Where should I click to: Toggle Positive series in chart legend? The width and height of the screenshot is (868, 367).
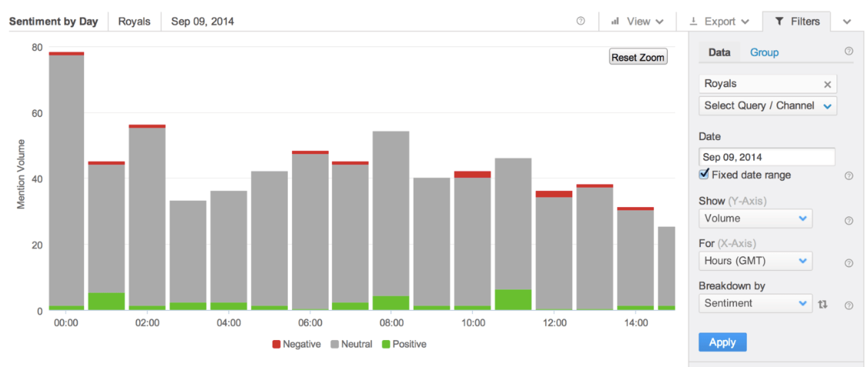coord(404,345)
